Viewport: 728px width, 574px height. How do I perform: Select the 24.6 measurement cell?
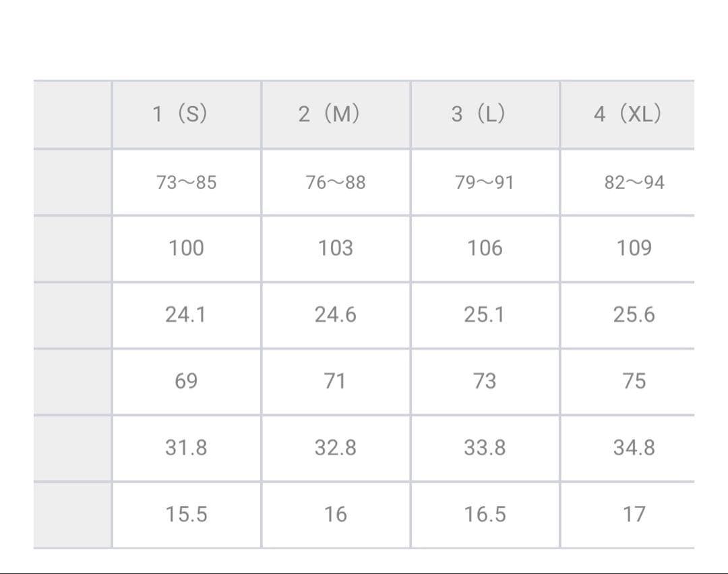(x=336, y=314)
